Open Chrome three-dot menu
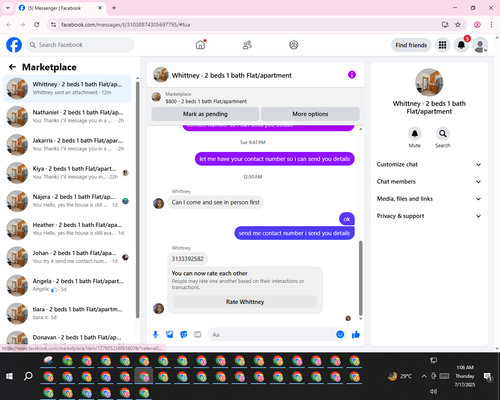500x400 pixels. click(x=491, y=24)
